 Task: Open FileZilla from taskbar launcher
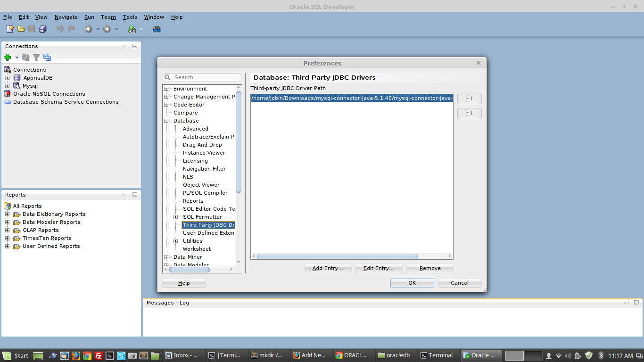click(99, 355)
